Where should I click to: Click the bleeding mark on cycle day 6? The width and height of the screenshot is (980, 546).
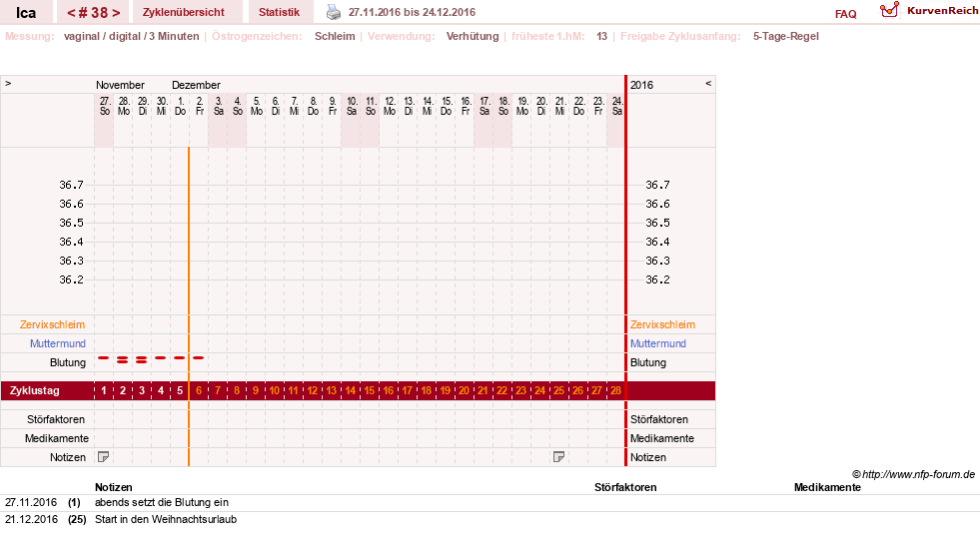[199, 358]
